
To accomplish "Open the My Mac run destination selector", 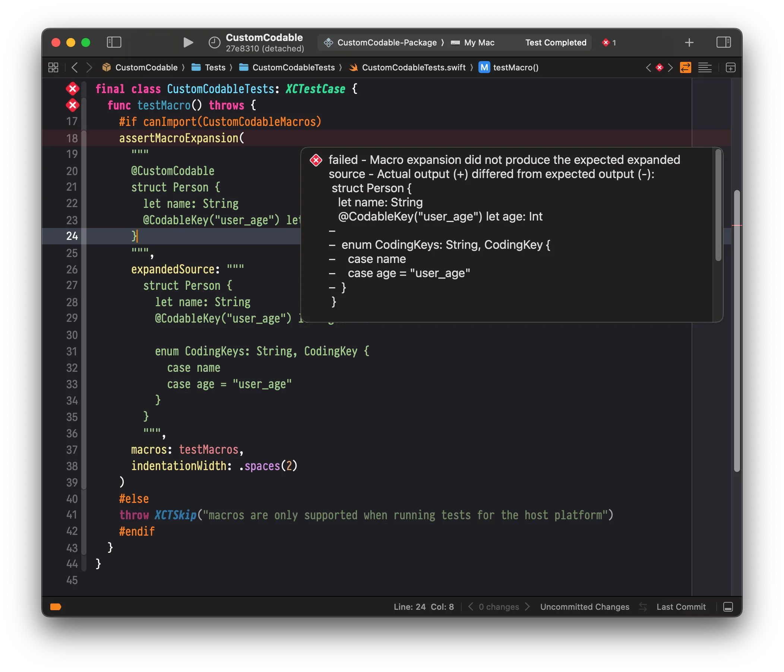I will pyautogui.click(x=478, y=43).
